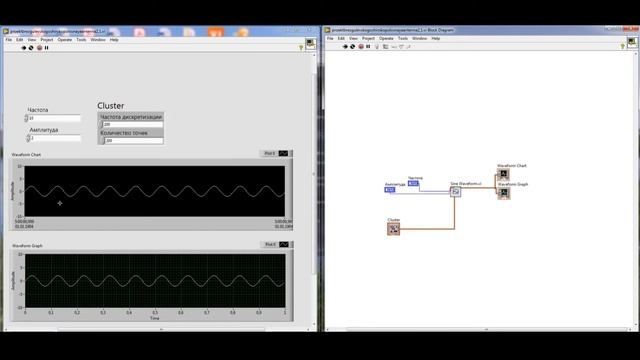Click the Waveform Graph label on front panel
Screen dimensions: 640x360
click(x=27, y=246)
